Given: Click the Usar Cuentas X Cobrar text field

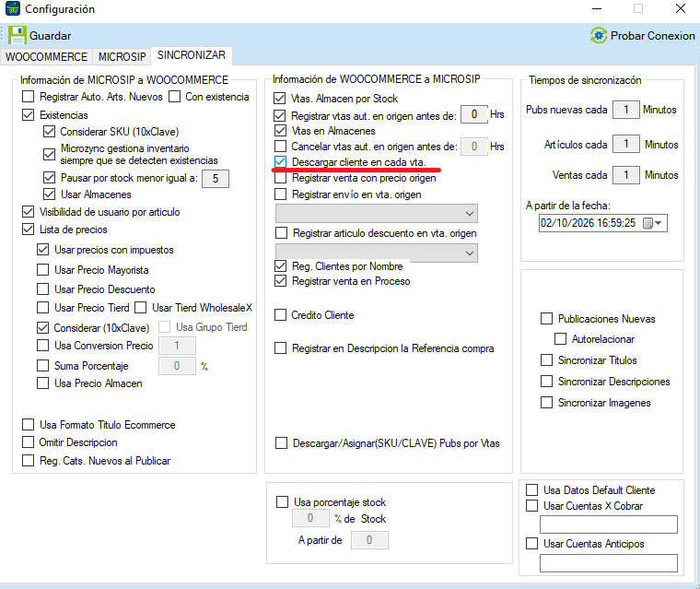Looking at the screenshot, I should click(609, 524).
